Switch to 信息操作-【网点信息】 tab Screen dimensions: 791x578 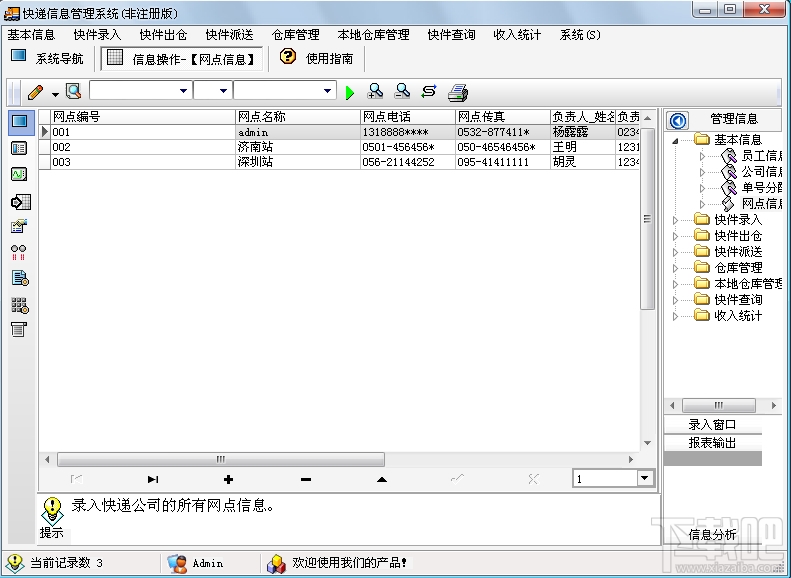click(182, 59)
